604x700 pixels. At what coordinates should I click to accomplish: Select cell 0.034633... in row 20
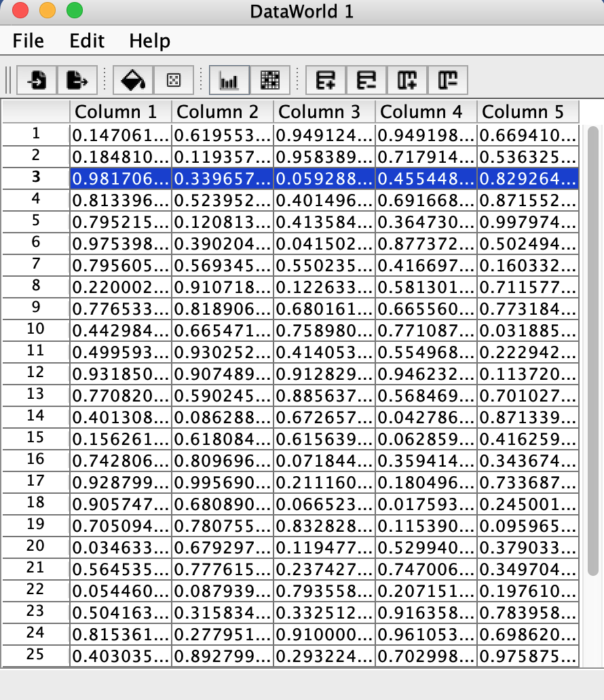click(121, 548)
